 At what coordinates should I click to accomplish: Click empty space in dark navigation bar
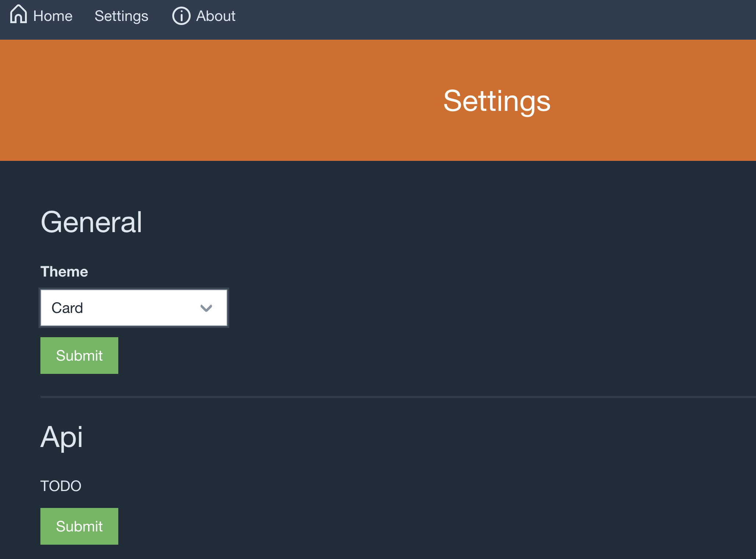coord(478,18)
